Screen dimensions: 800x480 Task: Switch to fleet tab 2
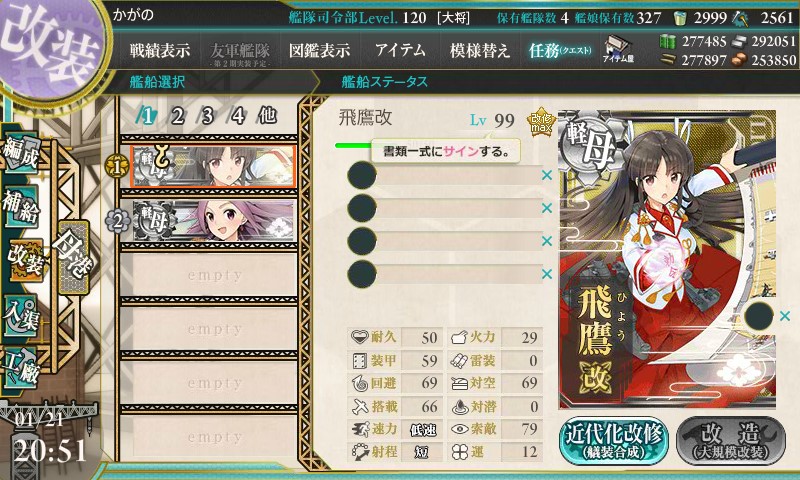click(178, 116)
